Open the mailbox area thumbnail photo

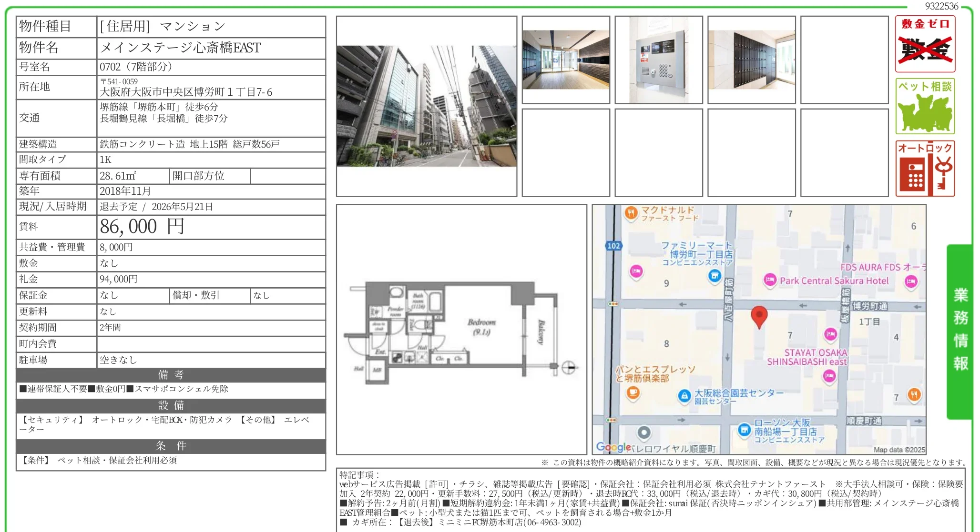(751, 60)
